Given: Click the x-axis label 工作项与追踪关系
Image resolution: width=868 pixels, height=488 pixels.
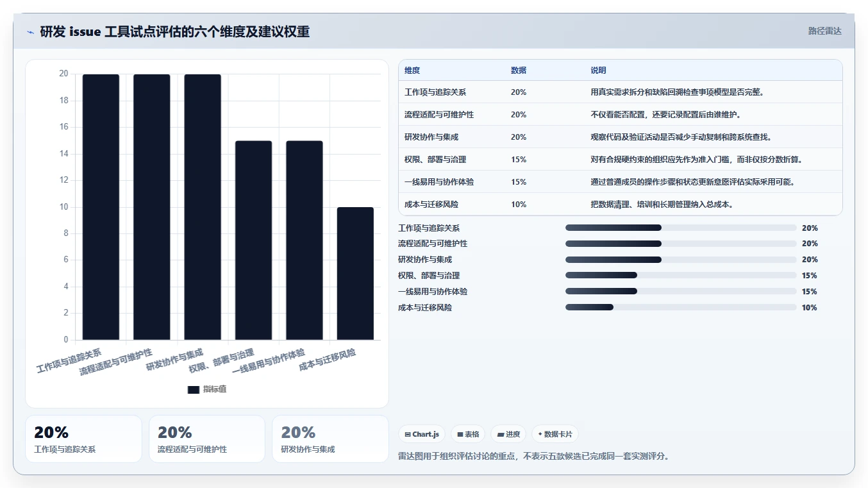Looking at the screenshot, I should pos(69,361).
